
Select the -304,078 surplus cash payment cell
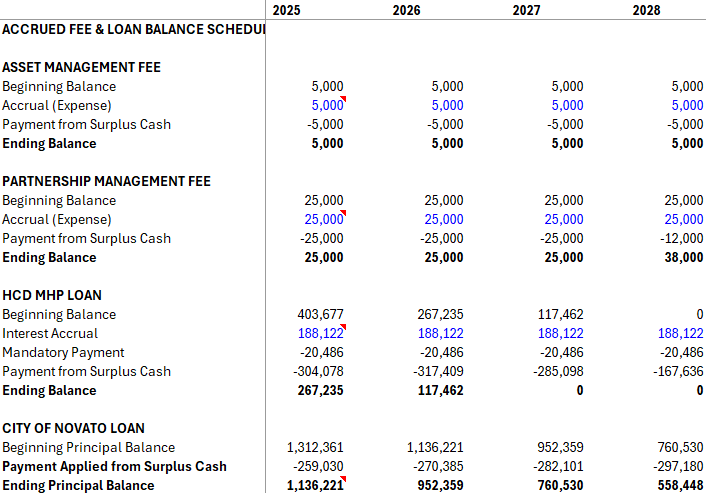[x=318, y=371]
